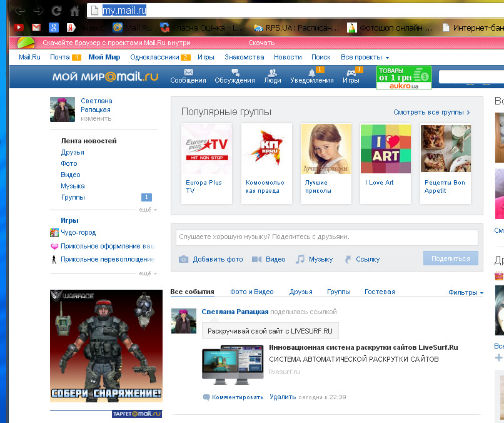
Task: Open LiveSurf.Ru link preview title
Action: coord(363,347)
